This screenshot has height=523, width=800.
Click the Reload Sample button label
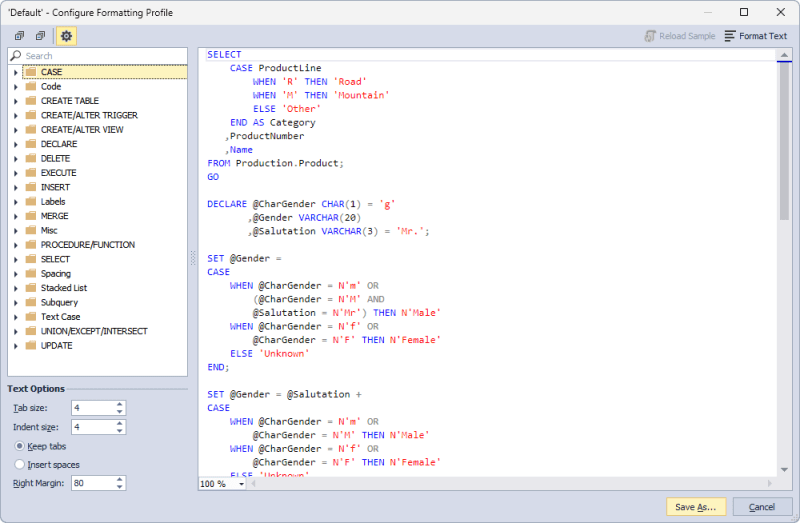pos(687,36)
